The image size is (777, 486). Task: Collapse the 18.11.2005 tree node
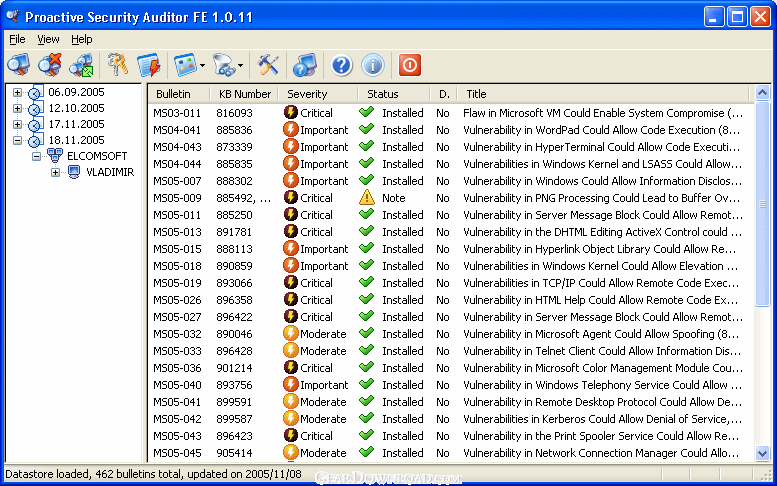17,140
